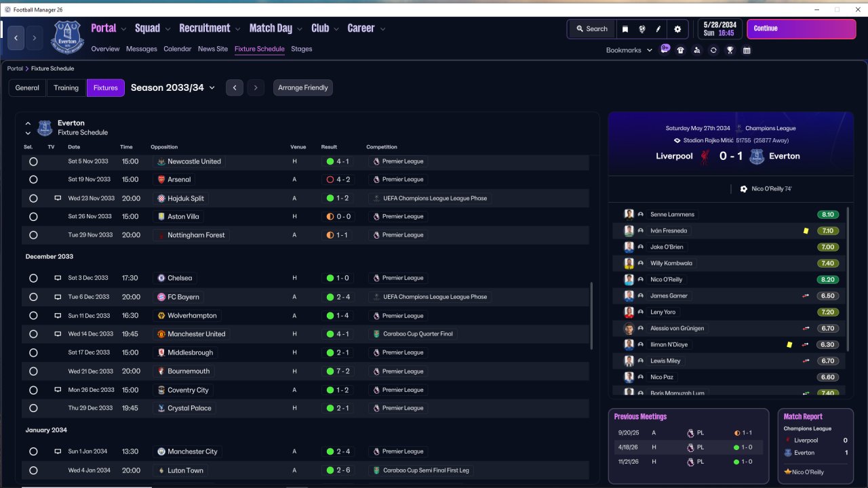Open the Messages sub-tab
Viewport: 868px width, 488px height.
tap(142, 49)
